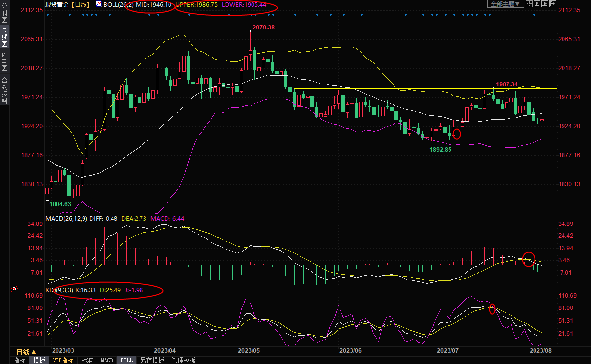Click the small target icon beside KDJ label

pyautogui.click(x=14, y=289)
